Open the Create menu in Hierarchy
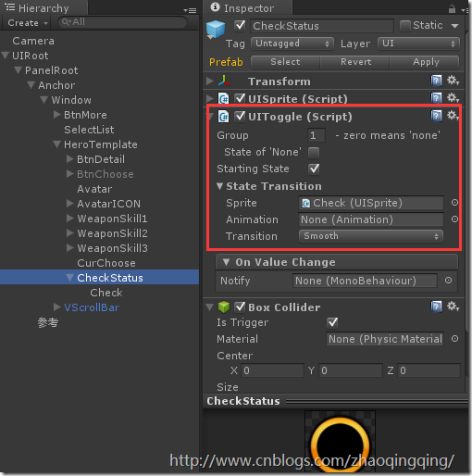The image size is (472, 476). click(x=28, y=23)
